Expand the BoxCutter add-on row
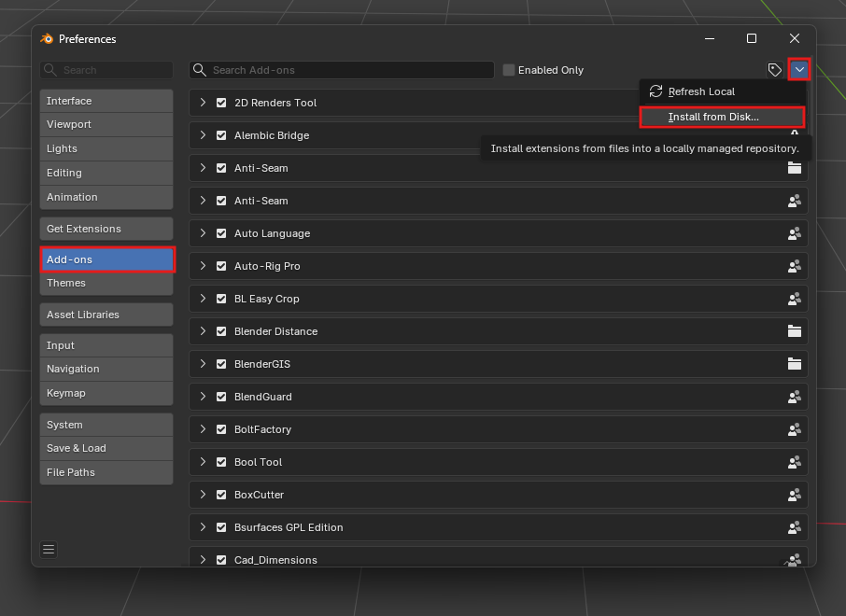 203,495
